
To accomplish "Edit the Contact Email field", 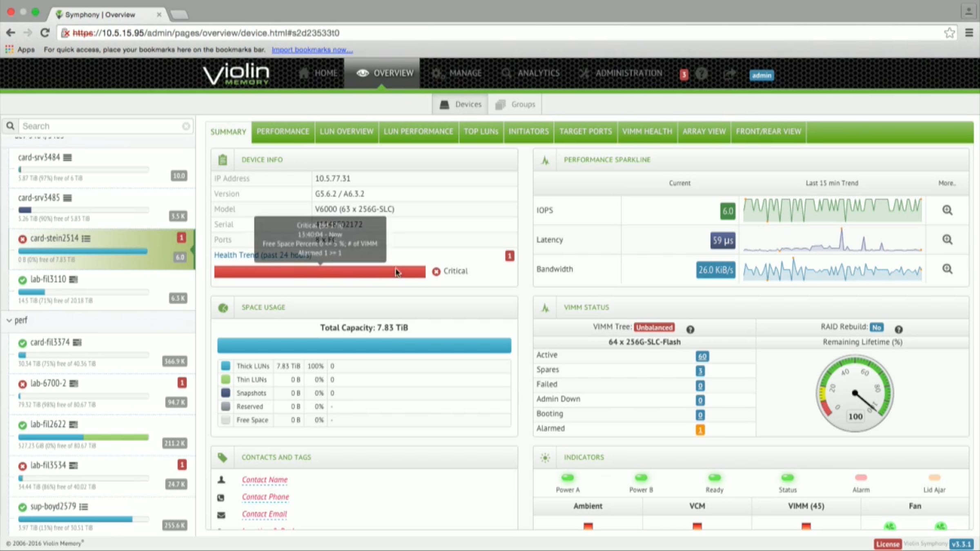I will [264, 514].
